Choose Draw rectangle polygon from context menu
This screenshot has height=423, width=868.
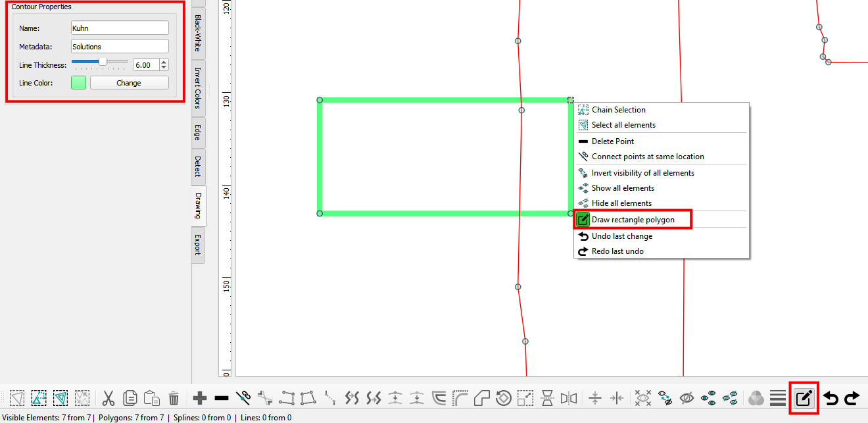coord(633,220)
